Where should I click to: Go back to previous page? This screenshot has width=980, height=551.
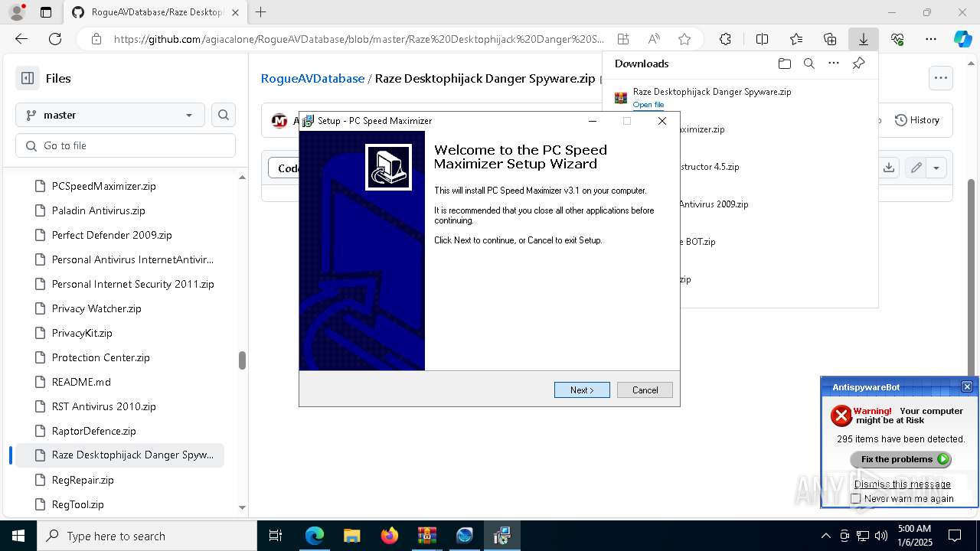tap(21, 39)
